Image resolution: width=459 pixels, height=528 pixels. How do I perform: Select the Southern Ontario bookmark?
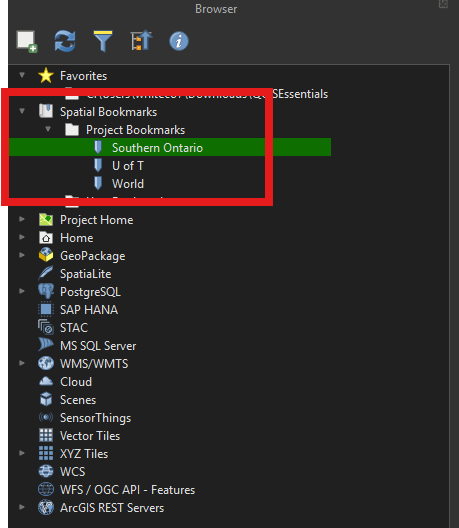(157, 148)
